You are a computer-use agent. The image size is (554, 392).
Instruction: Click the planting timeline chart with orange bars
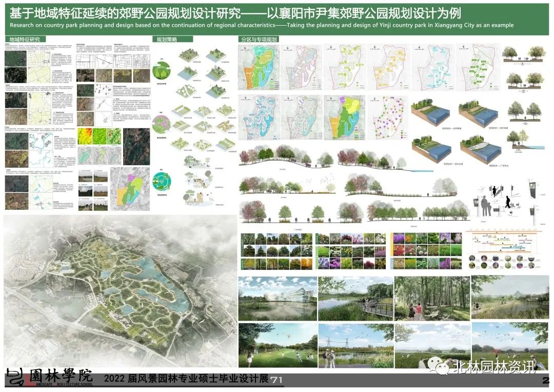504,241
